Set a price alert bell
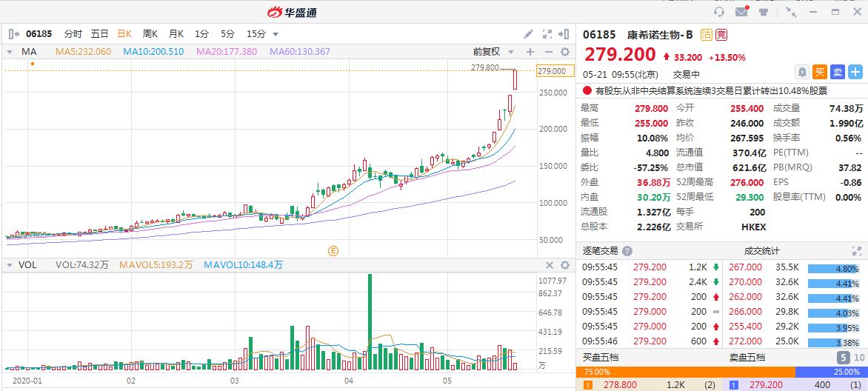The height and width of the screenshot is (391, 868). pos(801,72)
